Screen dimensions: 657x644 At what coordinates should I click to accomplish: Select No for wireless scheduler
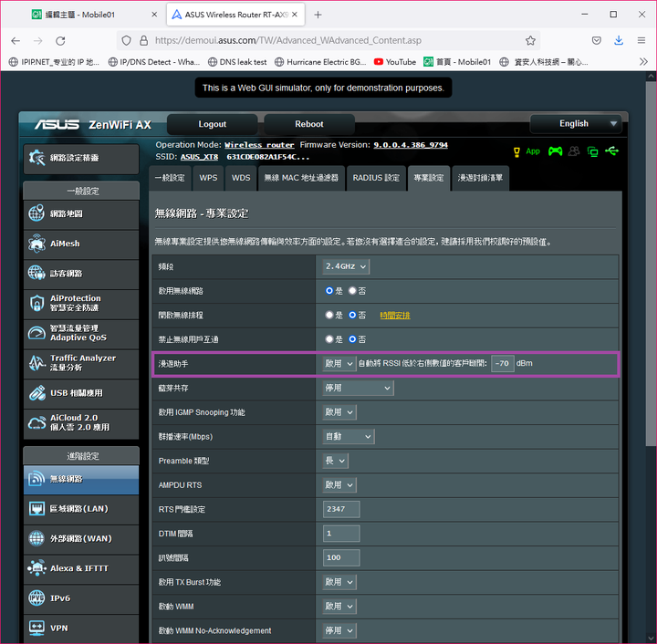[x=352, y=315]
